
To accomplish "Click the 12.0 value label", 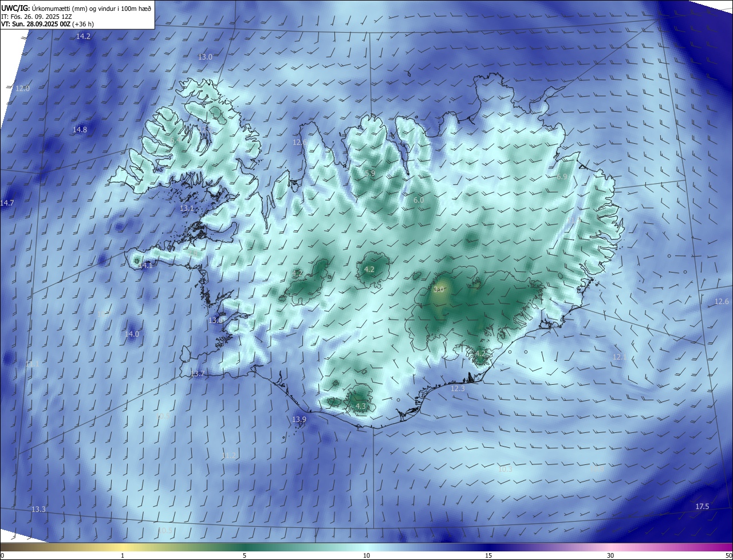I will (22, 88).
